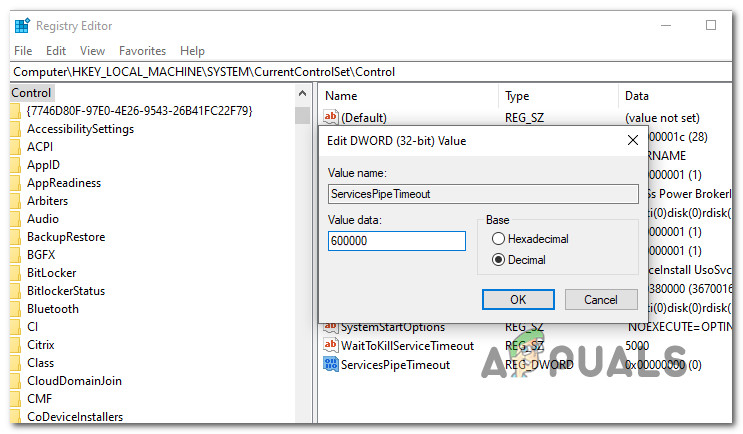This screenshot has width=743, height=434.
Task: Click the AppReadiness folder icon
Action: 15,183
